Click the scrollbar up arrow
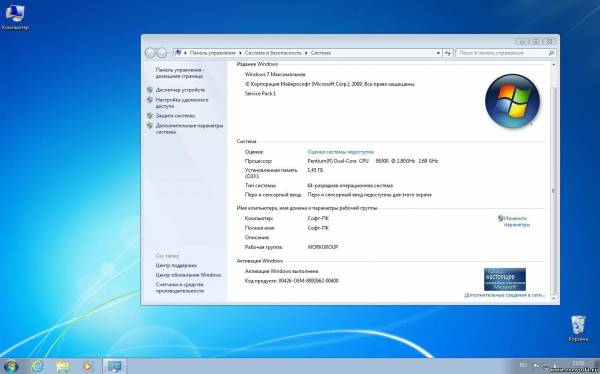The image size is (600, 374). pyautogui.click(x=553, y=65)
